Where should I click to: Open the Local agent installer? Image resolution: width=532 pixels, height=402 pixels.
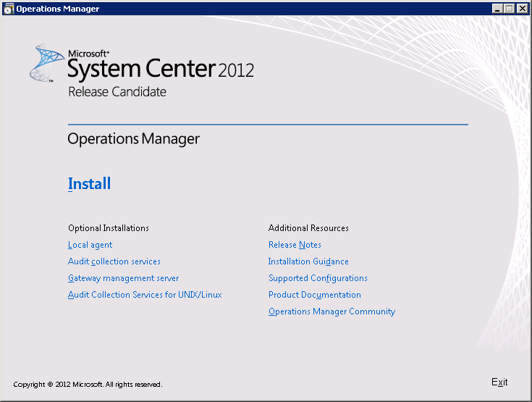coord(90,245)
